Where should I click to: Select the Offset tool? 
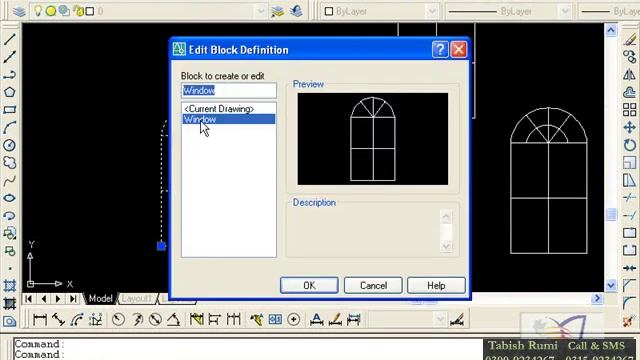(629, 92)
